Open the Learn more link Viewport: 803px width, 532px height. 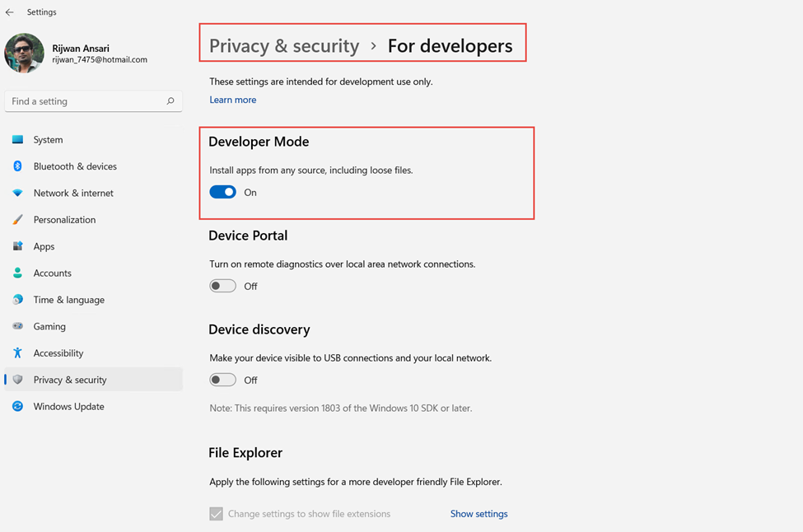[232, 99]
